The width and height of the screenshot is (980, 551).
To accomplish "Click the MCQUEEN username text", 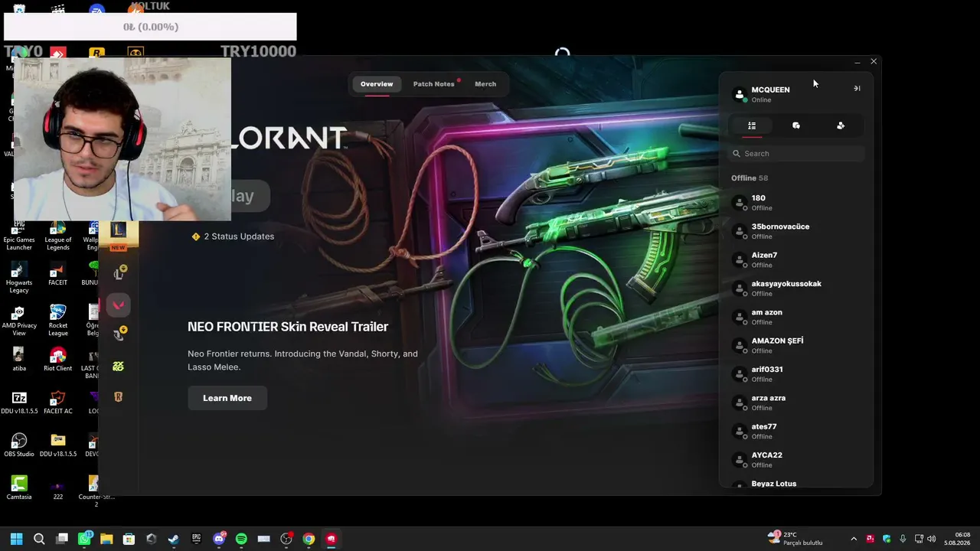I will click(x=770, y=90).
